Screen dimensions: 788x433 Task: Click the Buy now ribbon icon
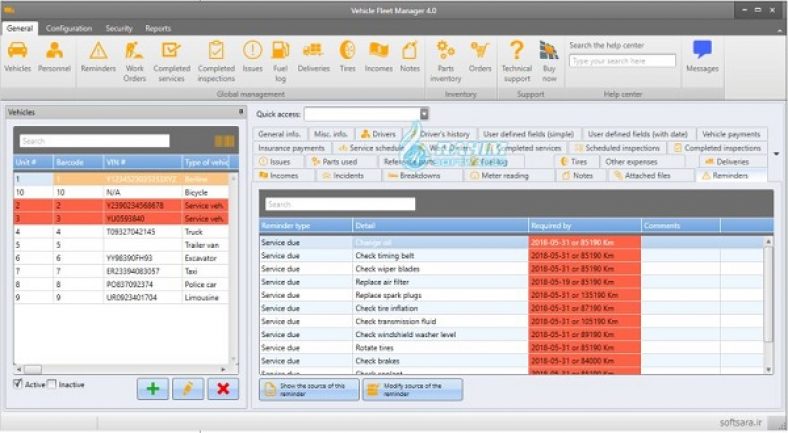pyautogui.click(x=549, y=62)
